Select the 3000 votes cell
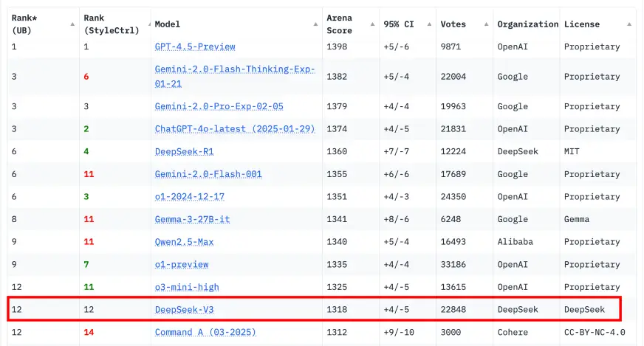The height and width of the screenshot is (346, 644). tap(451, 332)
